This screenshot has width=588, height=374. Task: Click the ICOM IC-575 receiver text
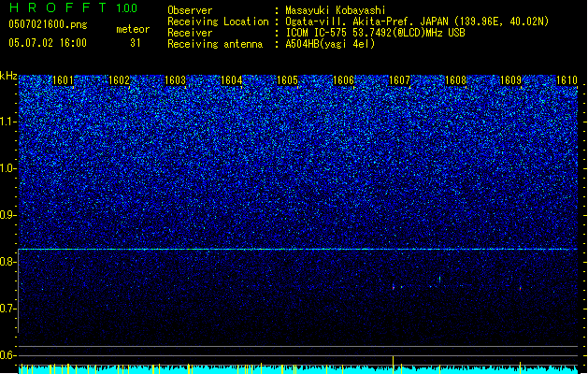coord(375,33)
